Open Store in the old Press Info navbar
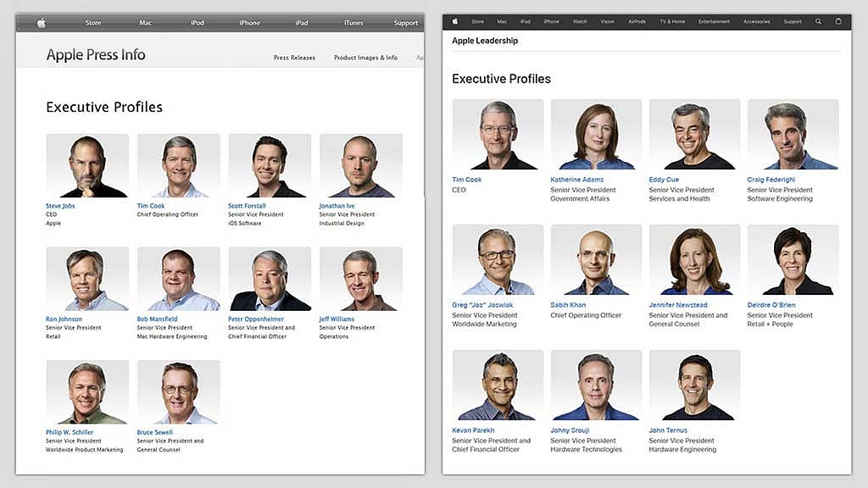868x488 pixels. click(93, 23)
